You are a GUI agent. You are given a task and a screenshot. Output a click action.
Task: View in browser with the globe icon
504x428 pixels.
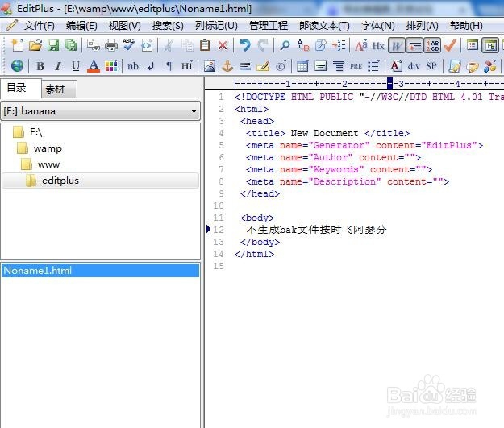18,66
